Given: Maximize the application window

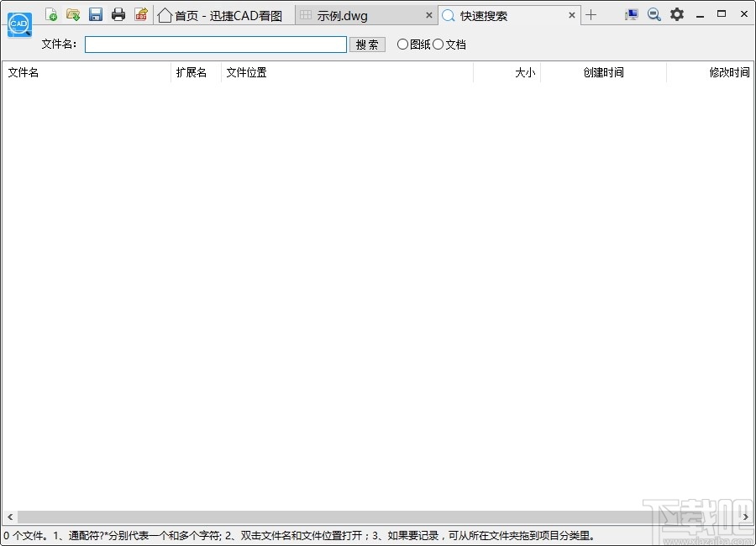Looking at the screenshot, I should point(722,14).
